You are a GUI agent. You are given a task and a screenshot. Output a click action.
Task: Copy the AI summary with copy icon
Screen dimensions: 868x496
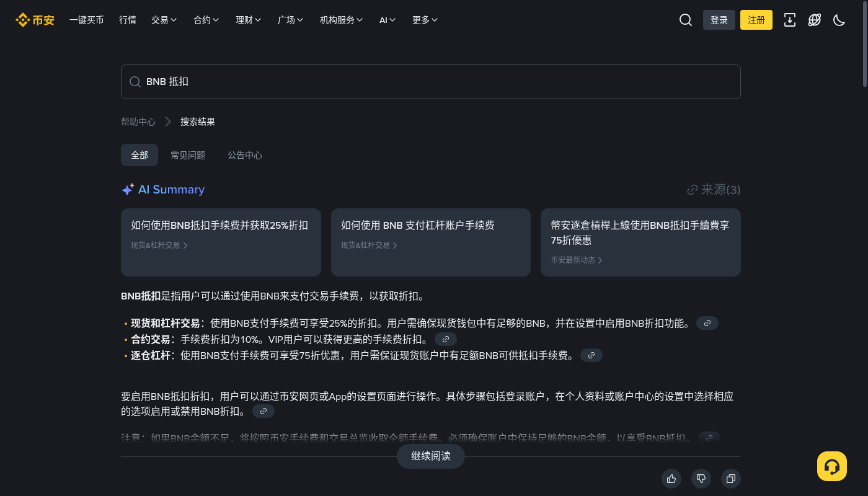pos(731,479)
